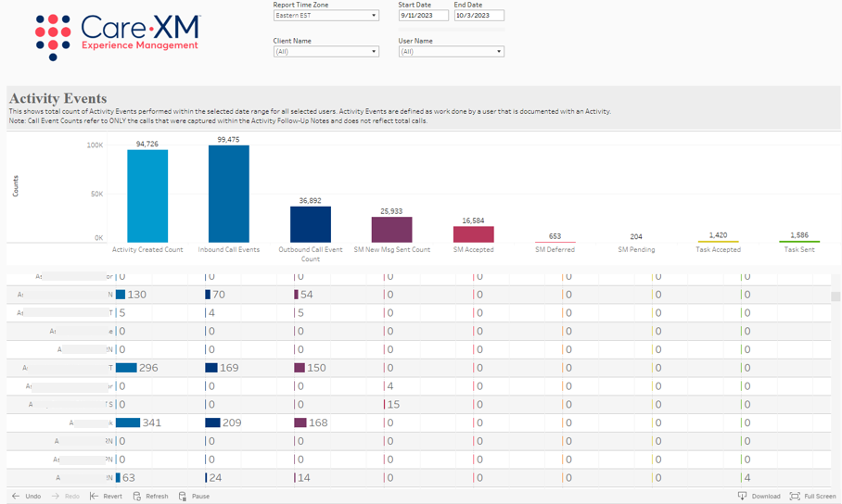
Task: Edit the Start Date field
Action: click(x=423, y=16)
